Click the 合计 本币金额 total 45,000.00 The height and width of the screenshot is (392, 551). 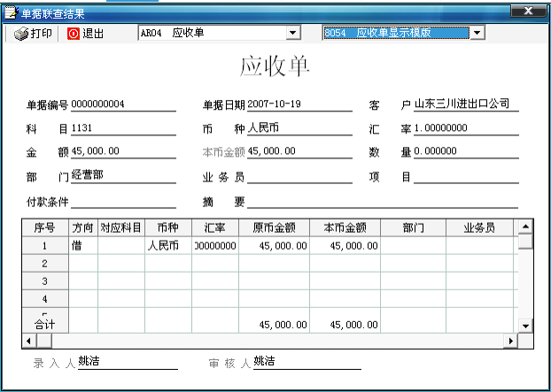point(345,324)
